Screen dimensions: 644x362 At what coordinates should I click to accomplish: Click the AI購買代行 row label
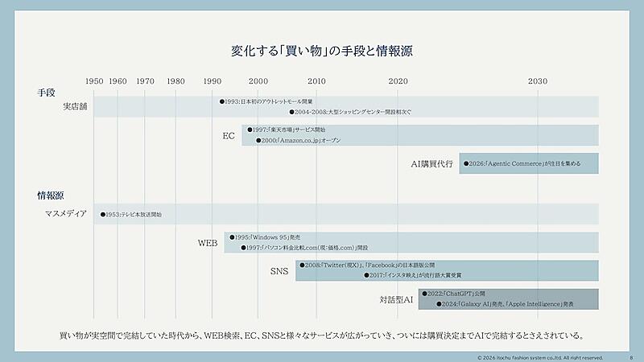431,164
